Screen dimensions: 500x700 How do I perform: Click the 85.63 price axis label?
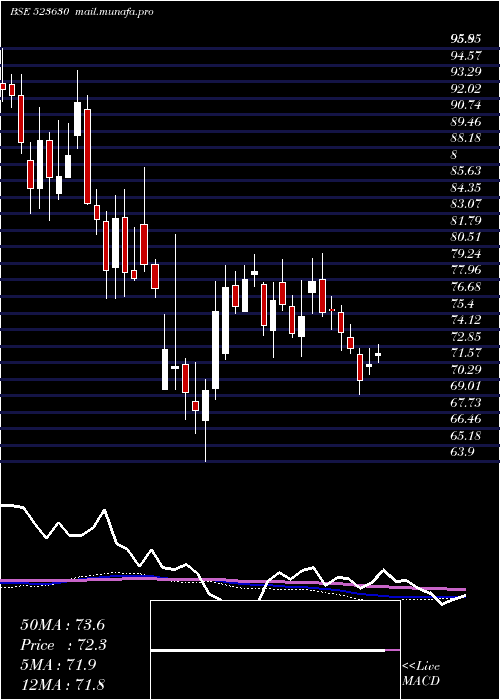(x=466, y=171)
